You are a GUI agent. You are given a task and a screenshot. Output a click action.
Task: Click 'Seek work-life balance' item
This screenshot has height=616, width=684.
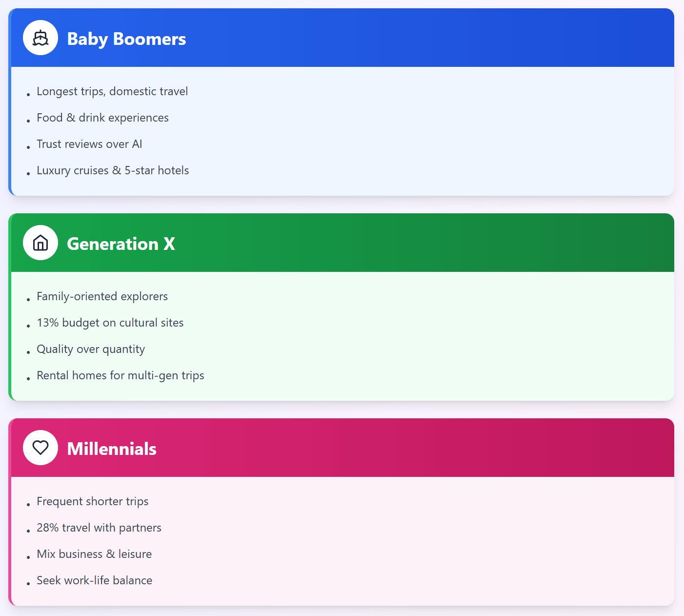[94, 580]
